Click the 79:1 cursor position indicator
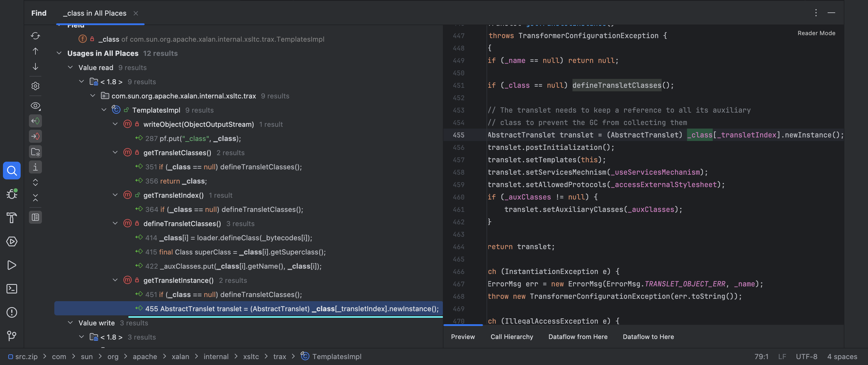Screen dimensions: 868x365 761,356
